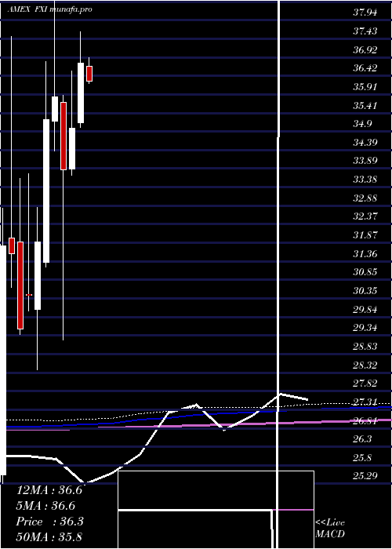Select the 32.88 price axis label
This screenshot has width=392, height=549.
[365, 198]
